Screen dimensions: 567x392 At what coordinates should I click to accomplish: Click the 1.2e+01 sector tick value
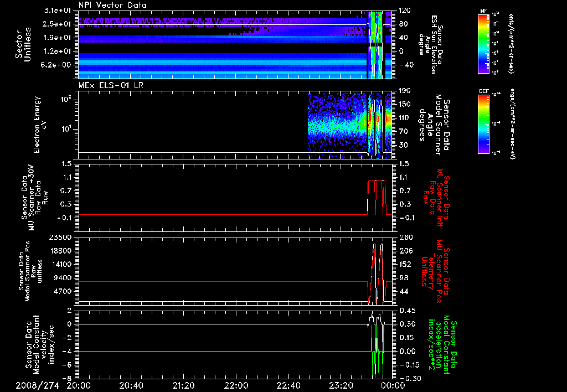57,51
